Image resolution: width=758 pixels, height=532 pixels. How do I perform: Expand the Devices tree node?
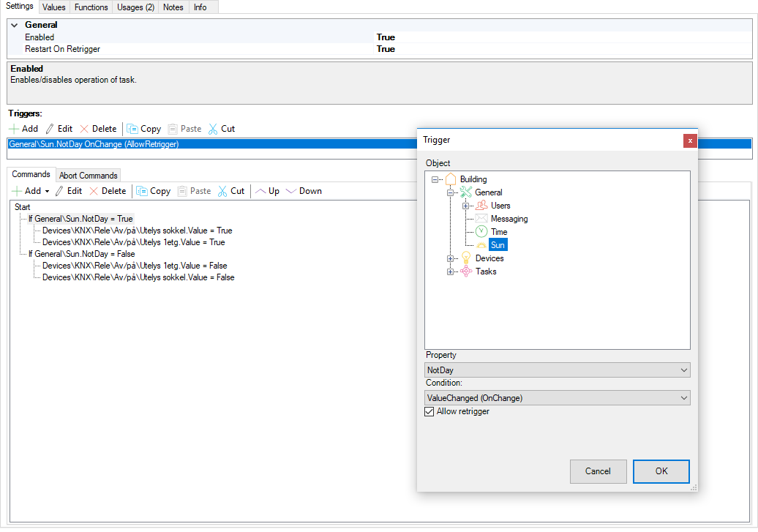coord(451,258)
